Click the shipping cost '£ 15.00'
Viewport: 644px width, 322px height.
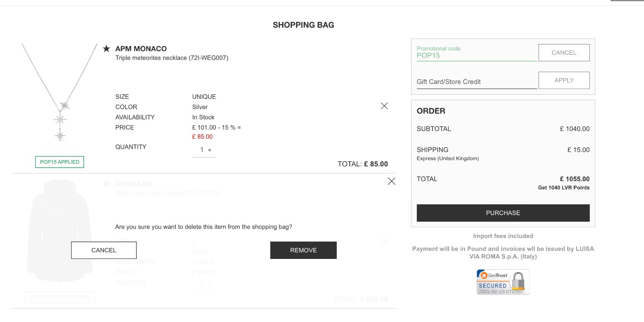pyautogui.click(x=578, y=150)
